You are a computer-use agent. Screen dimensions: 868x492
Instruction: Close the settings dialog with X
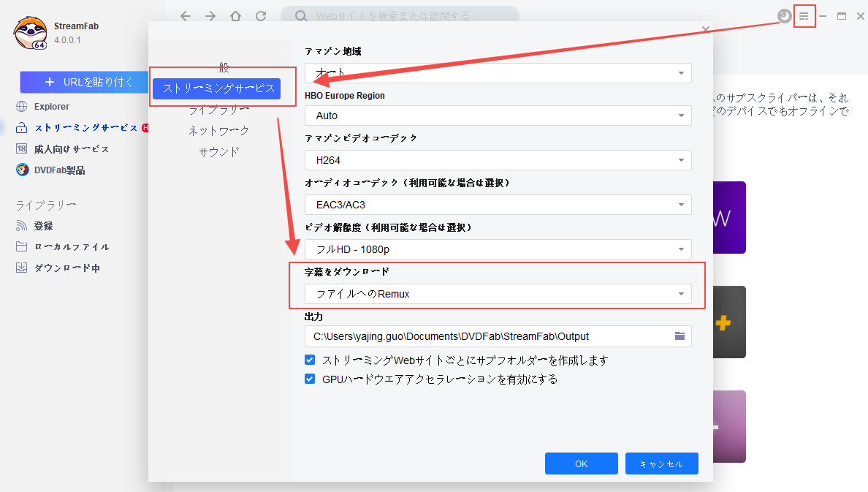(705, 29)
